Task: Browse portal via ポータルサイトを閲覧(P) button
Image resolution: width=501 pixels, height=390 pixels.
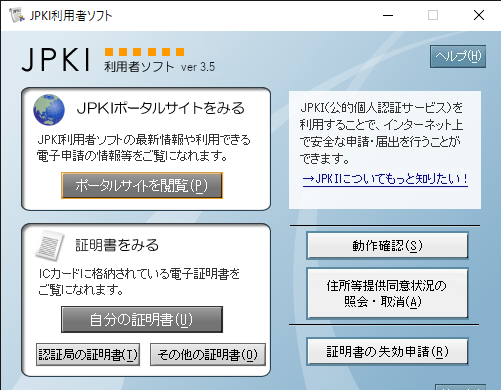Action: click(x=142, y=185)
